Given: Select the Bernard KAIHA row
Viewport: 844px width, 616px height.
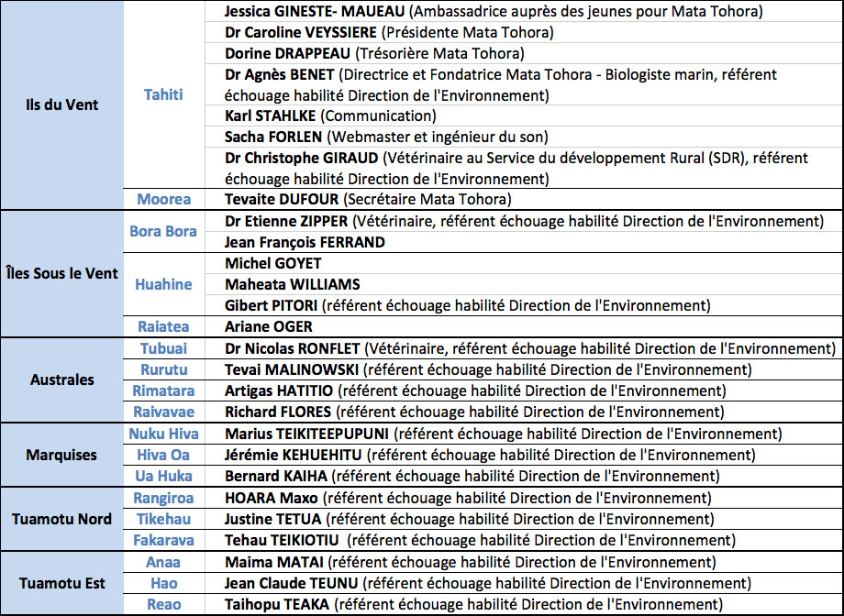Looking at the screenshot, I should pos(524,476).
